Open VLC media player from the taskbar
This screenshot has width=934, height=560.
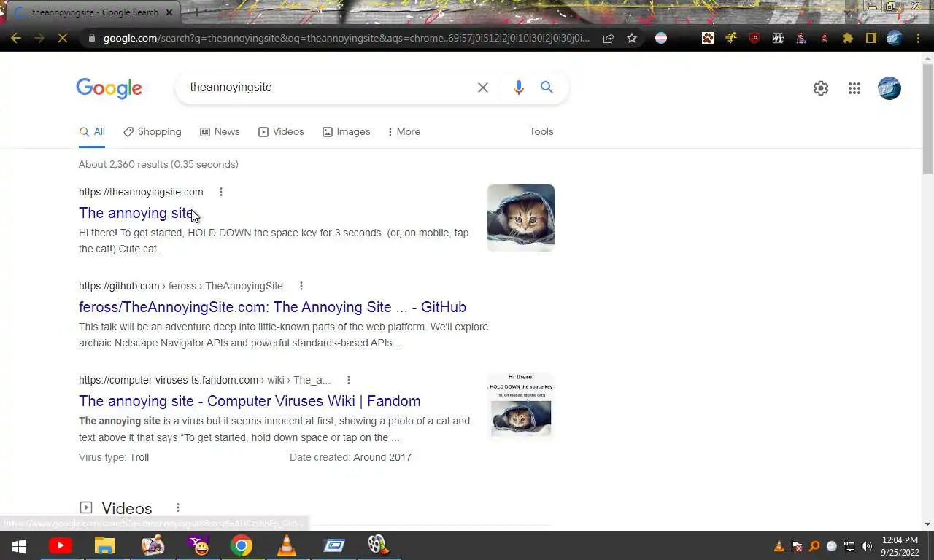click(287, 545)
